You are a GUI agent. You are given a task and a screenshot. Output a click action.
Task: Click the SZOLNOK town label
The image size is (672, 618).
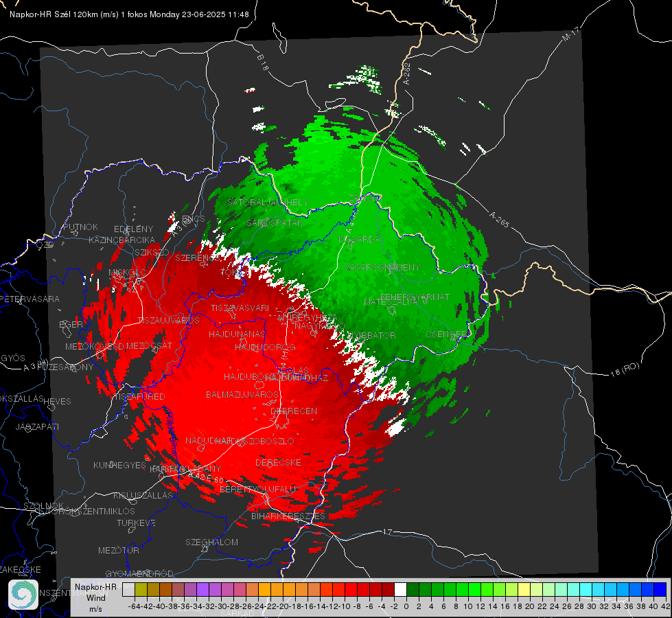click(x=44, y=506)
